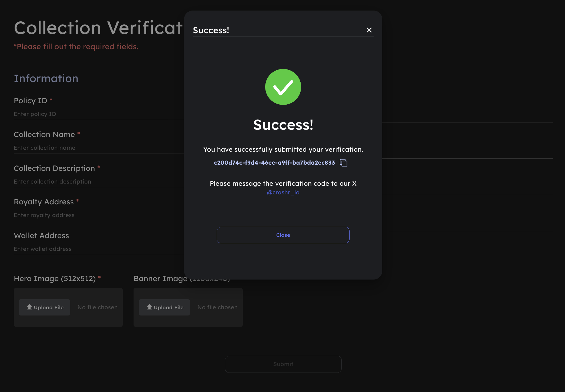Click the Policy ID input field
The width and height of the screenshot is (565, 392).
(99, 114)
